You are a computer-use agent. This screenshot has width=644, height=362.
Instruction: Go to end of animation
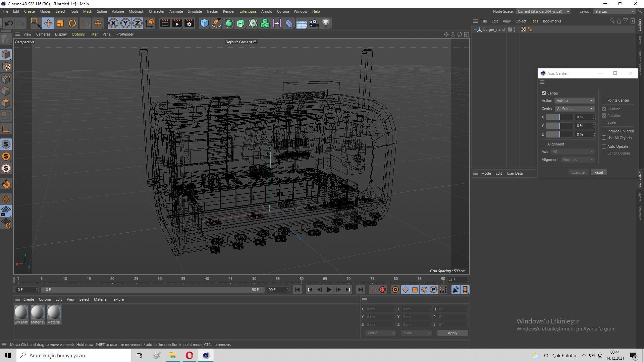coord(360,290)
